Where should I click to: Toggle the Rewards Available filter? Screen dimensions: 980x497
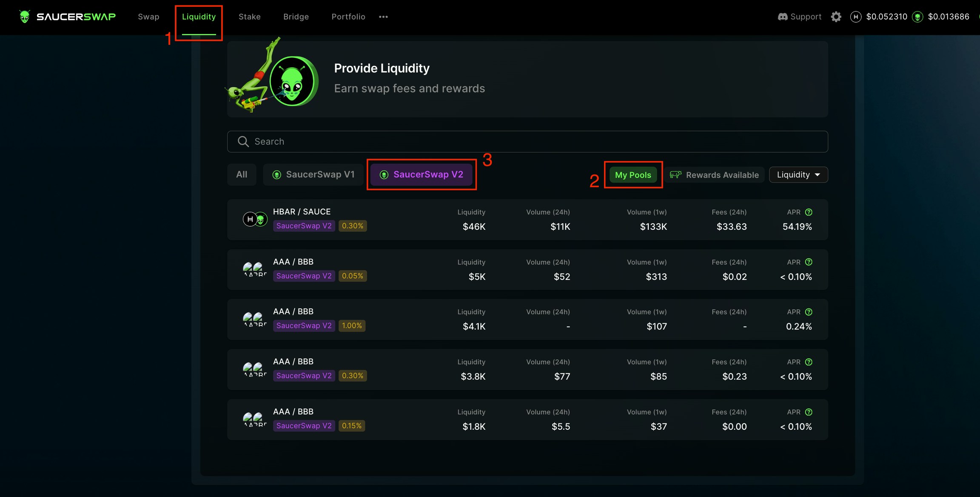click(715, 175)
